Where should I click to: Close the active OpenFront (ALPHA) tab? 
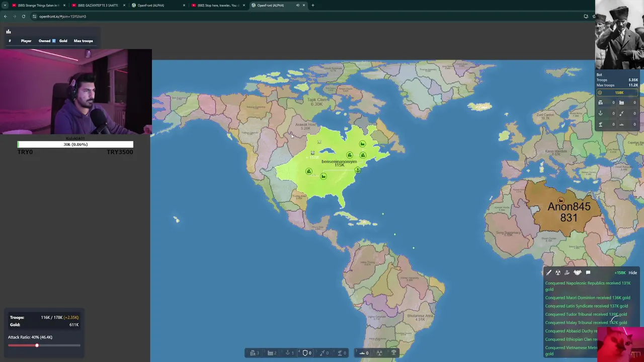[x=304, y=6]
